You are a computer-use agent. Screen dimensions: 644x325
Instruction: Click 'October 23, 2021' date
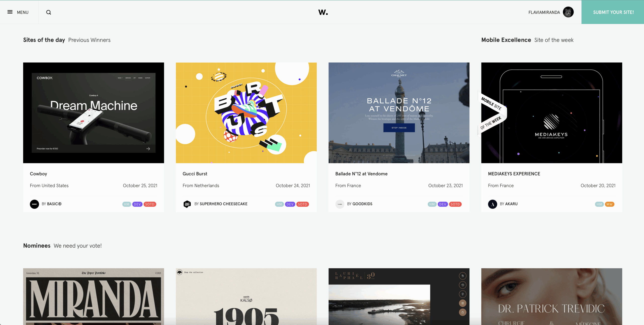tap(446, 186)
